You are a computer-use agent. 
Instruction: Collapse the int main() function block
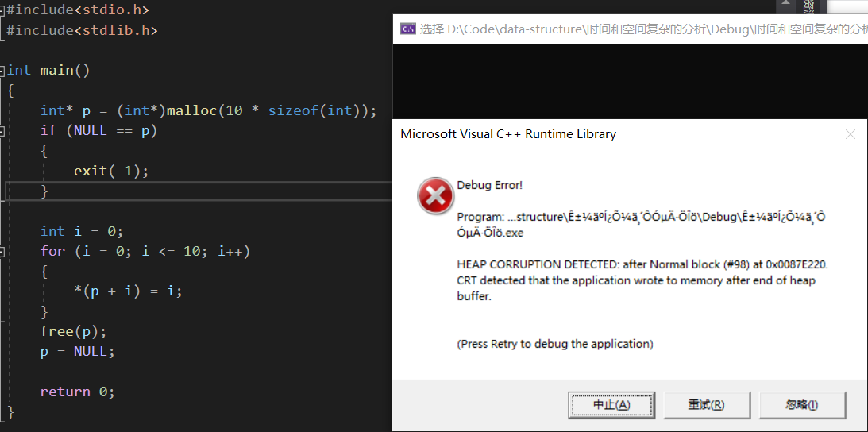click(x=3, y=71)
